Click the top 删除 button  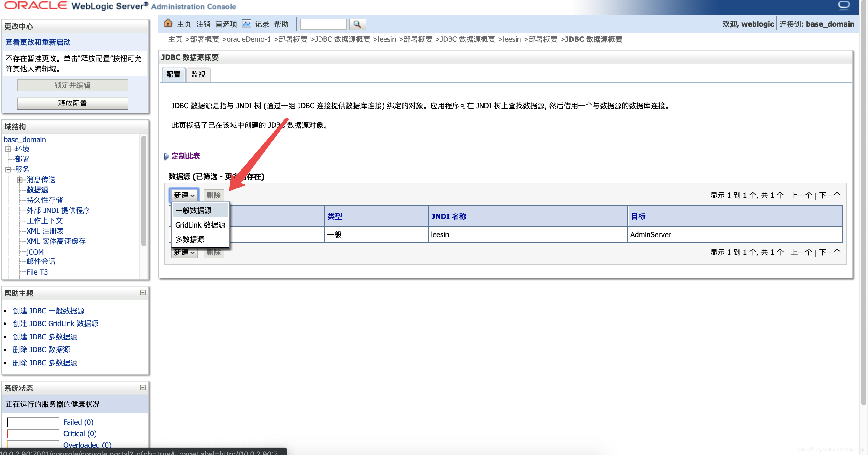pos(214,195)
